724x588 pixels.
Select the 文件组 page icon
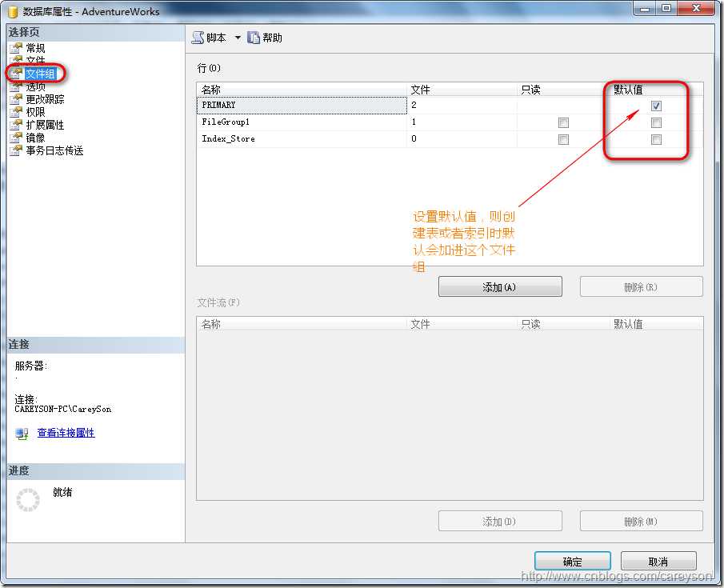[16, 74]
